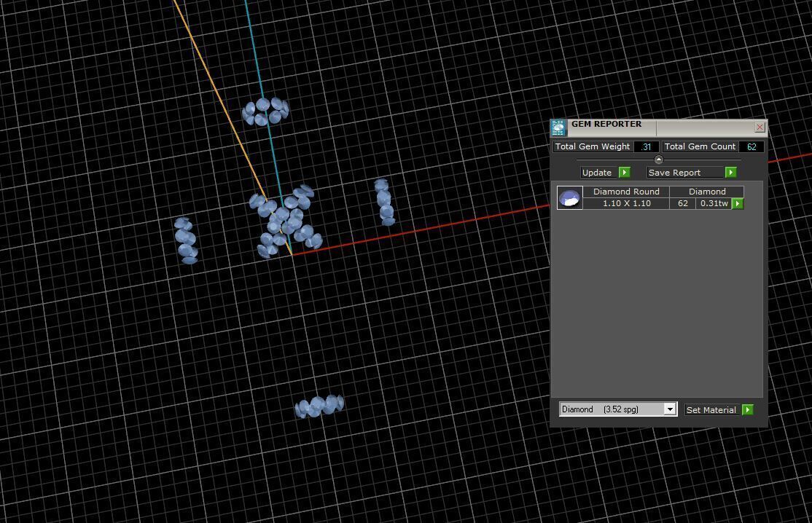Click the "1.10 X 1.10" size cell

[x=627, y=203]
